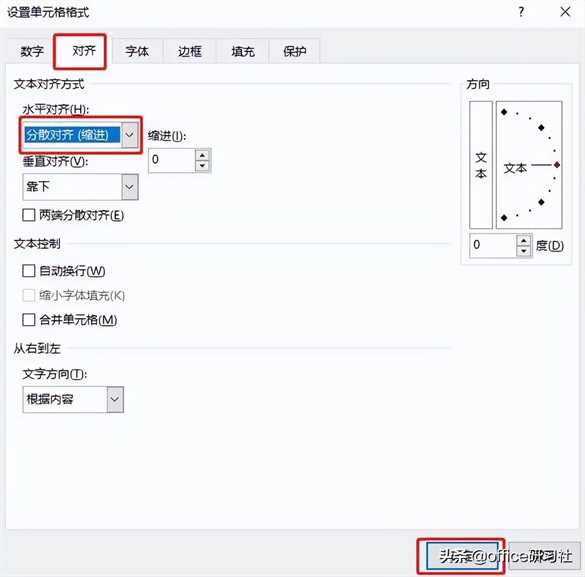Image resolution: width=585 pixels, height=577 pixels.
Task: Decrease indent with the down spinner arrow
Action: pyautogui.click(x=202, y=166)
